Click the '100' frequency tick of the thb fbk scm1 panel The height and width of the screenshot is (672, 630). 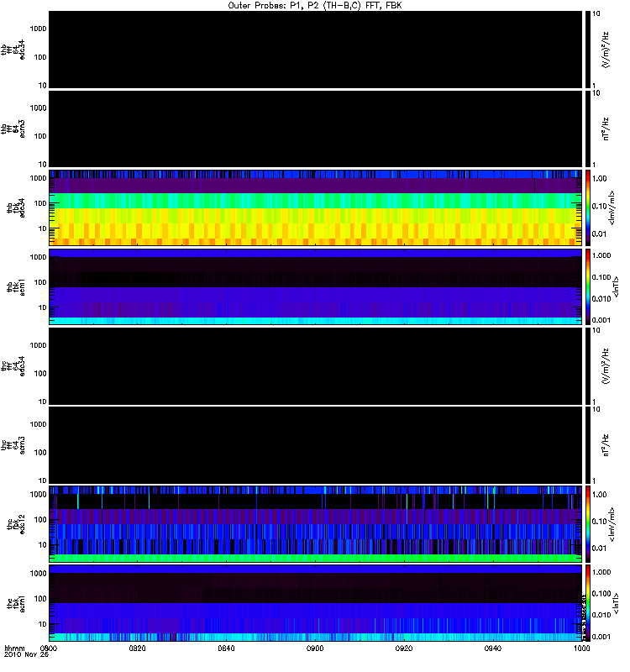40,282
